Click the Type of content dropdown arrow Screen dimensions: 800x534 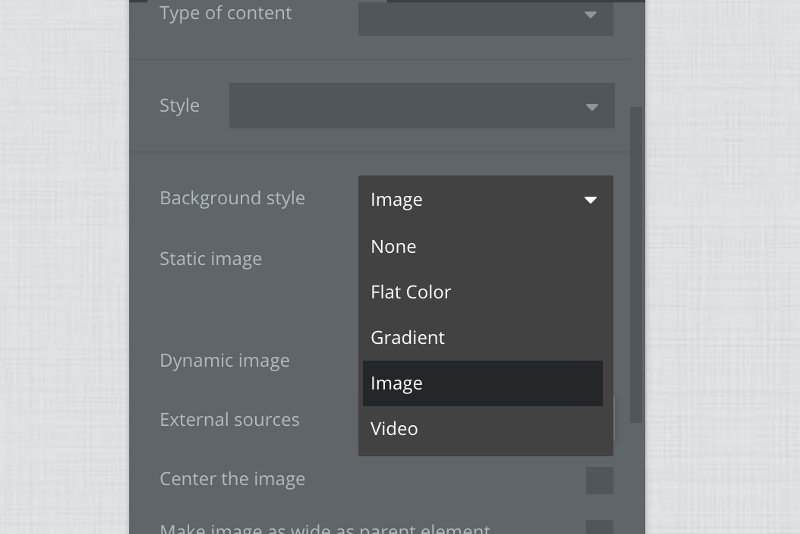tap(590, 15)
